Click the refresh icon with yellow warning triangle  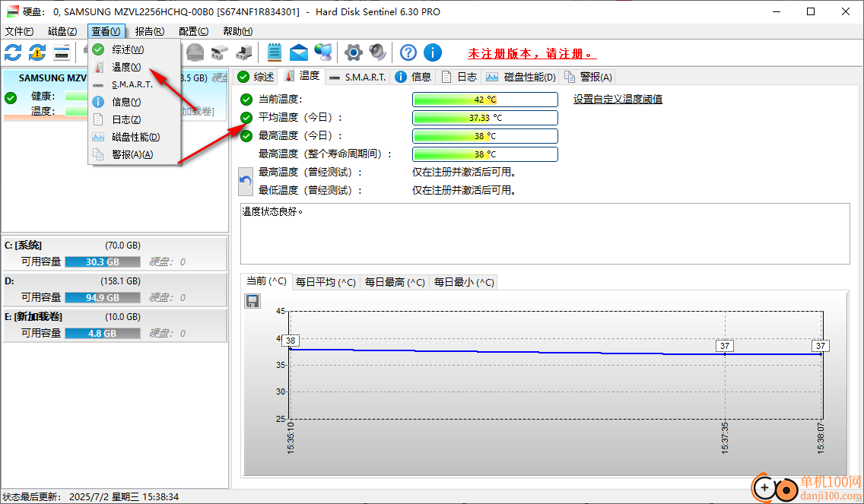point(37,52)
